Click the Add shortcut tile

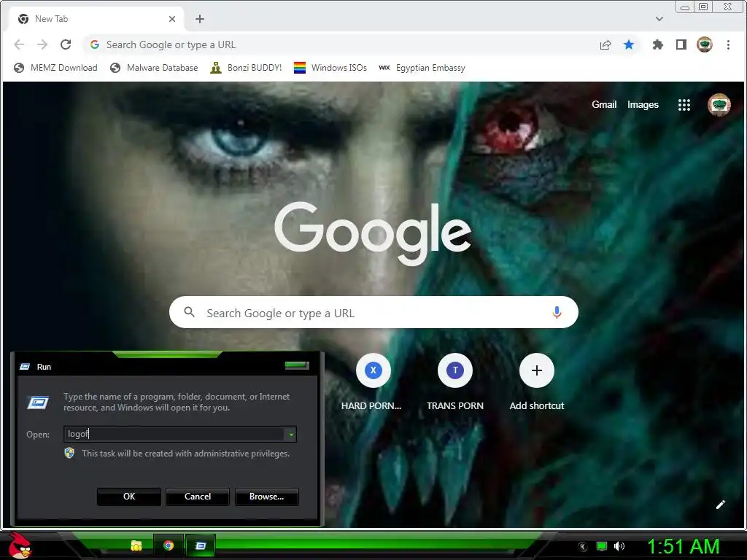pyautogui.click(x=536, y=382)
